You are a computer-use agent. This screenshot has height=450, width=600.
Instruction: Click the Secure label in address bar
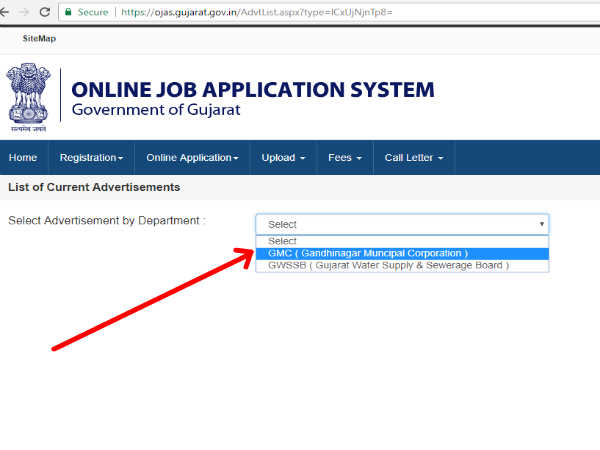point(93,12)
